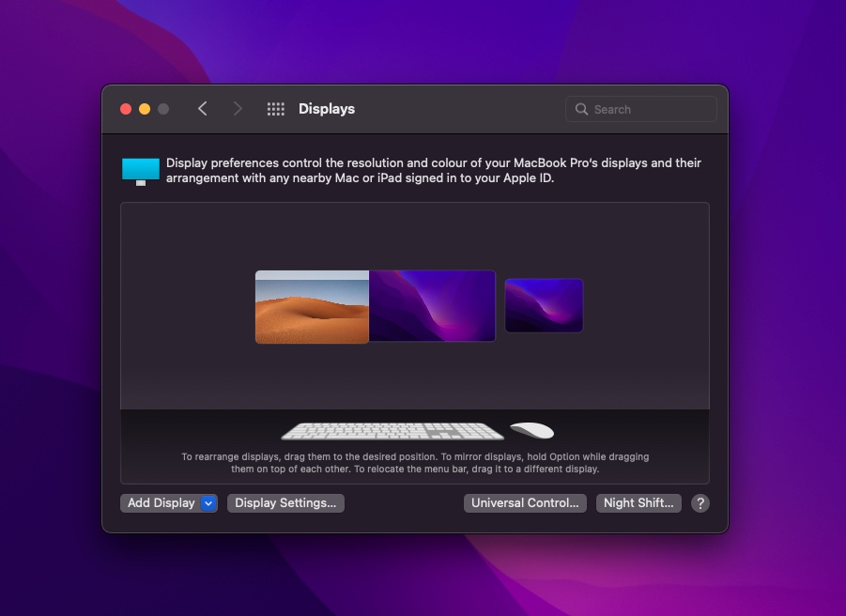This screenshot has width=846, height=616.
Task: Click the Add Display button label
Action: [161, 503]
